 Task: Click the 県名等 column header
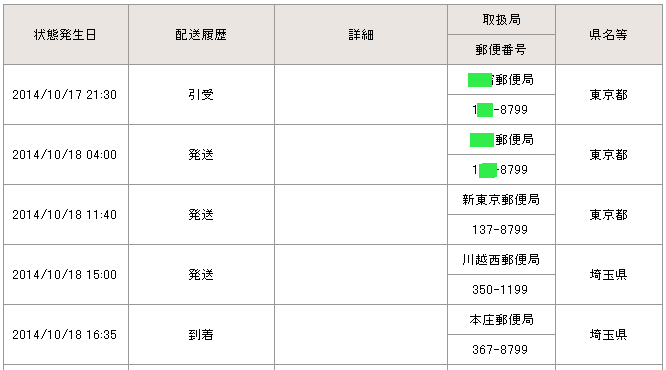click(609, 35)
